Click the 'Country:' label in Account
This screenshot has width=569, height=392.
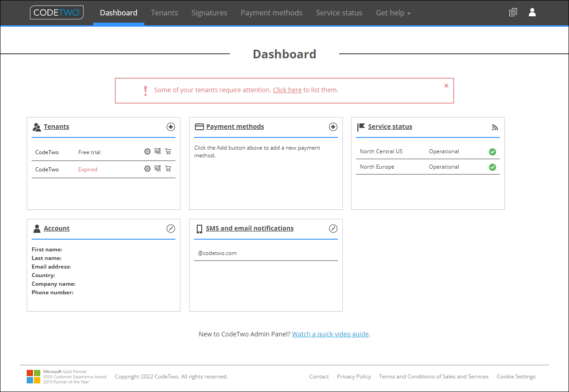click(43, 275)
